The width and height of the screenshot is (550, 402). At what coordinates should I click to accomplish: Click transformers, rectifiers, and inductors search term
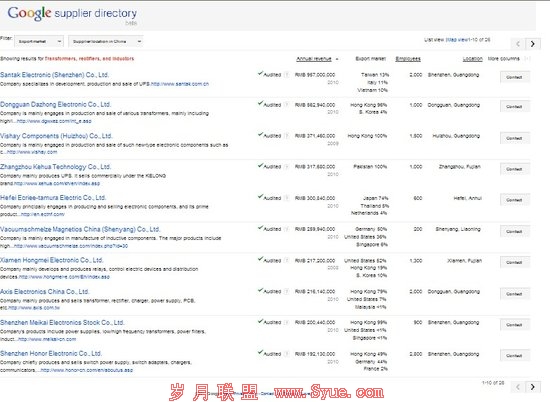pyautogui.click(x=89, y=59)
